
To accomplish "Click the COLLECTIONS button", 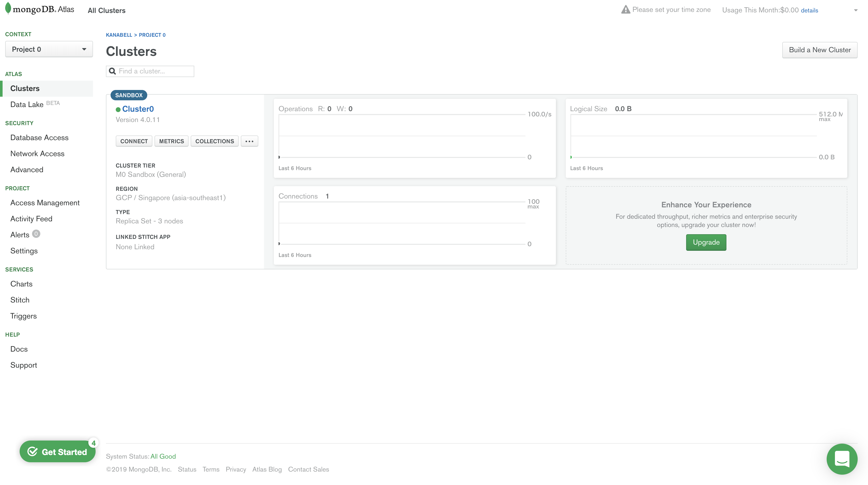I will [x=215, y=141].
